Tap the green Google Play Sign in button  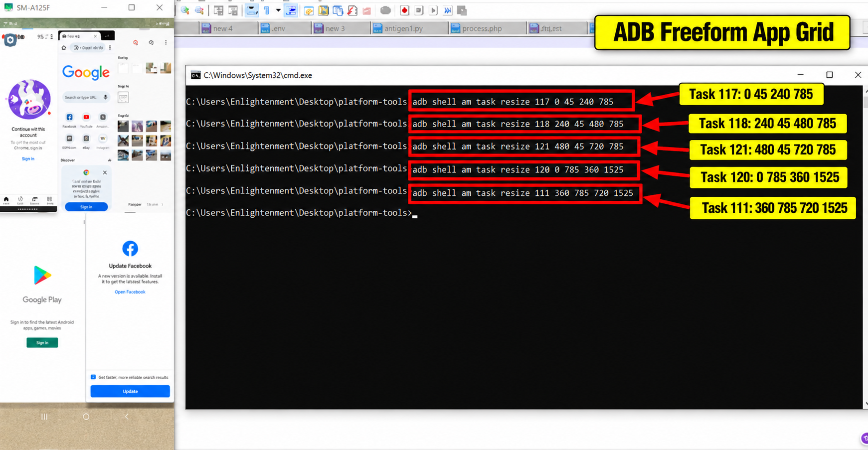coord(42,343)
